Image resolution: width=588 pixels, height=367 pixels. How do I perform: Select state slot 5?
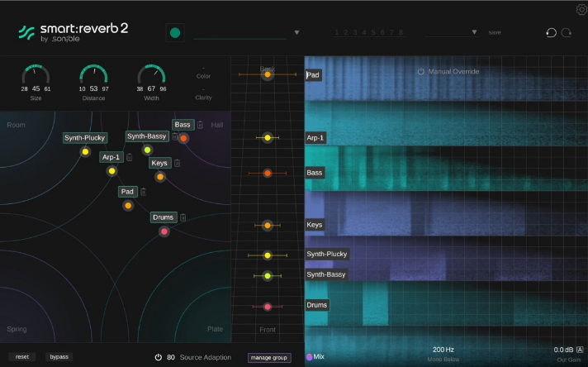pyautogui.click(x=373, y=32)
